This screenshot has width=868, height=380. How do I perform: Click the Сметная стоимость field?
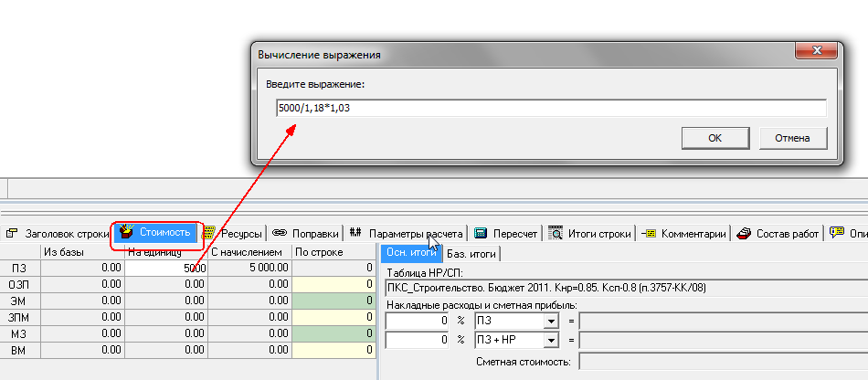click(723, 363)
